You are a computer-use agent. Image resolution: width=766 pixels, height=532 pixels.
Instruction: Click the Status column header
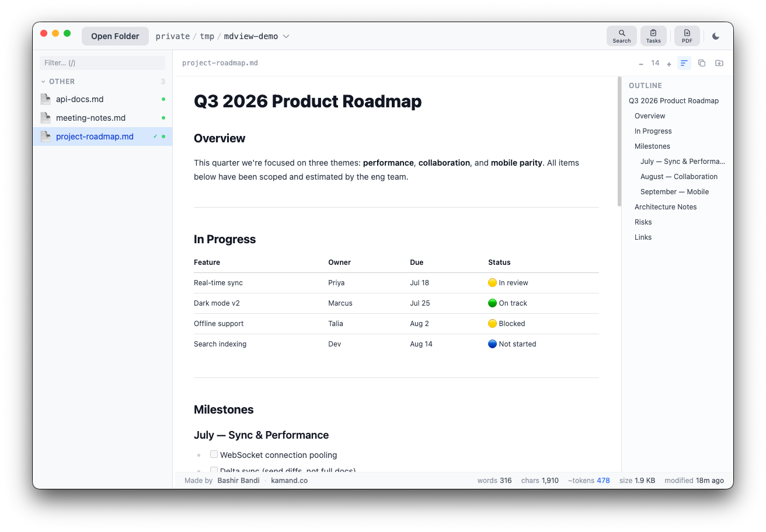499,262
